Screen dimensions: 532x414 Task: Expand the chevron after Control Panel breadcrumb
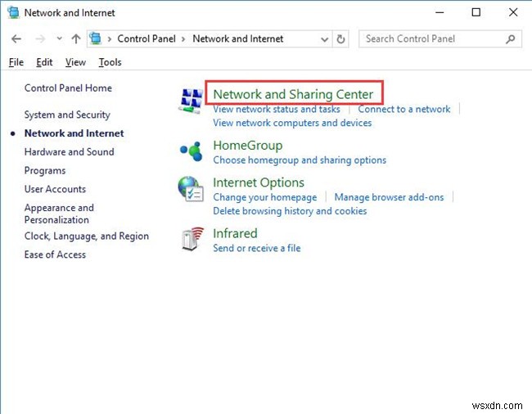point(183,39)
